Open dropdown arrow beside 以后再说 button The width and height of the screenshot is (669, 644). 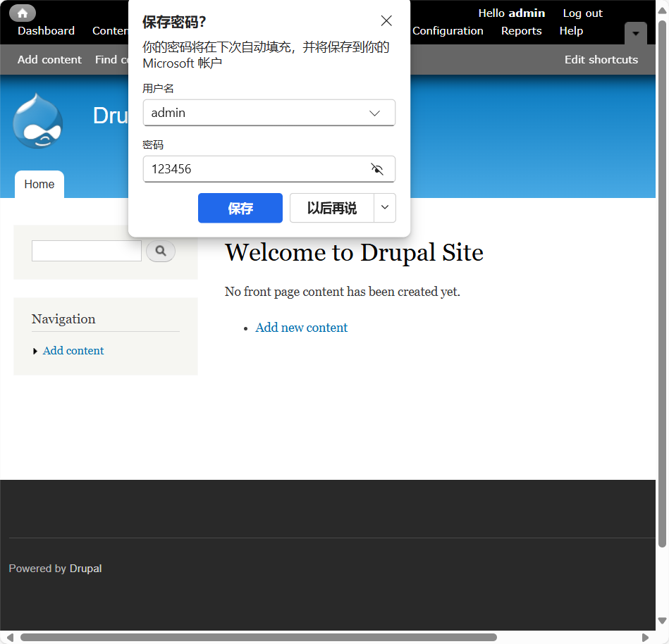385,208
